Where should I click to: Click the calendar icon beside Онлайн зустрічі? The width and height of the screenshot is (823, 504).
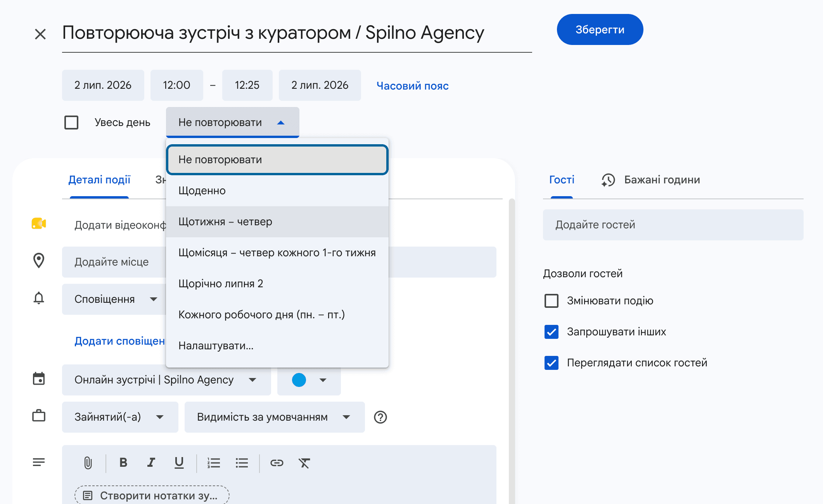(39, 378)
